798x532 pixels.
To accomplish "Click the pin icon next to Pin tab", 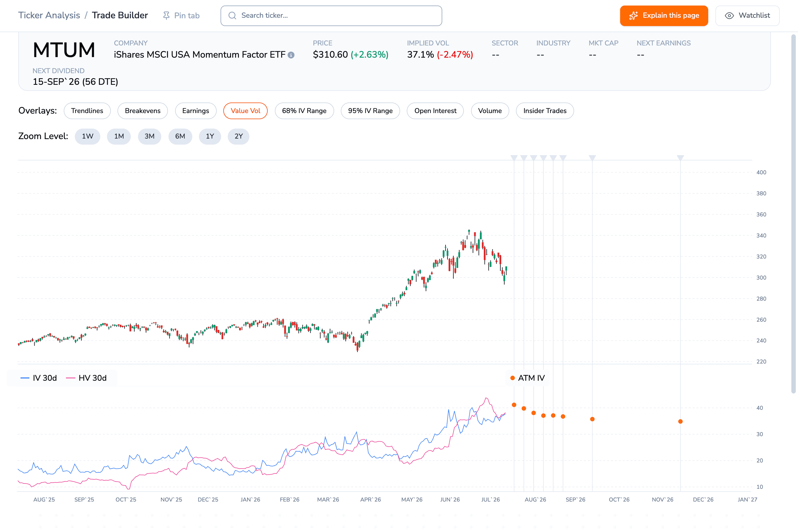I will [x=166, y=16].
